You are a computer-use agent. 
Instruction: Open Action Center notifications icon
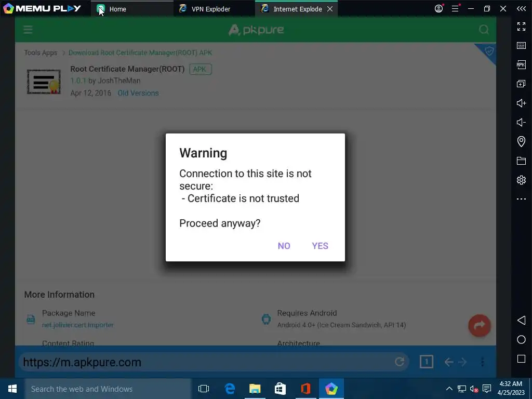(x=487, y=389)
